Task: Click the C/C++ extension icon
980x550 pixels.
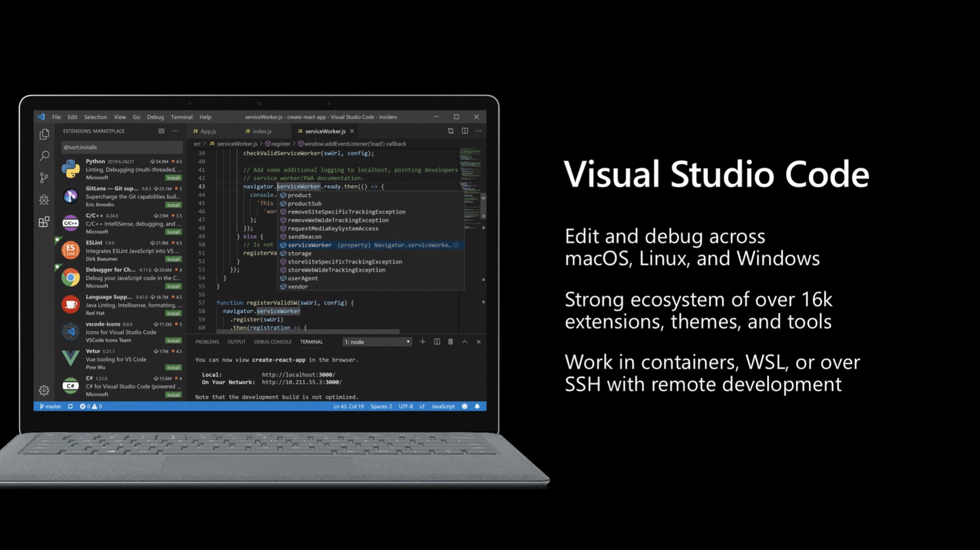Action: (x=70, y=223)
